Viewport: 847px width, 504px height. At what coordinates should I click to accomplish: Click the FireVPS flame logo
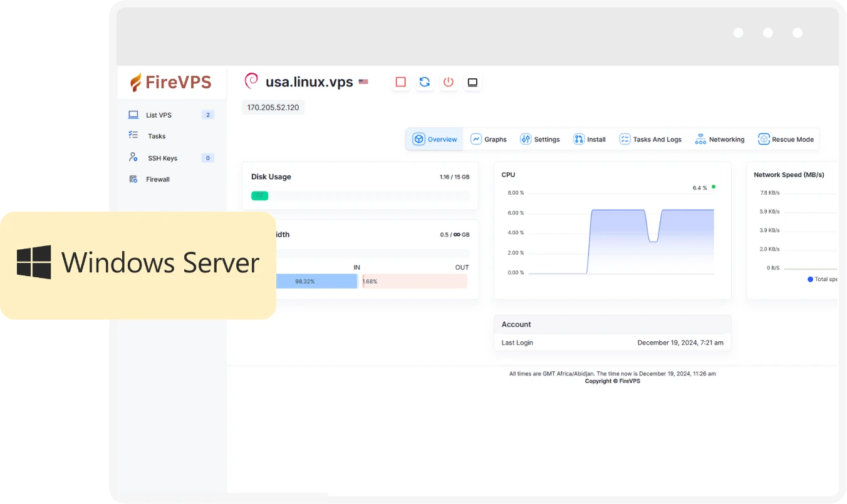pos(135,81)
